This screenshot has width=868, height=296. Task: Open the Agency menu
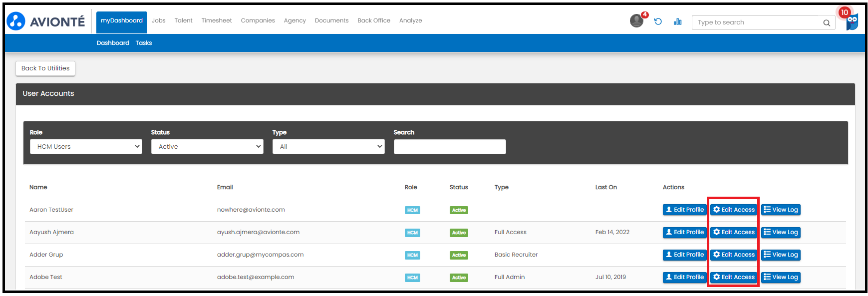295,20
